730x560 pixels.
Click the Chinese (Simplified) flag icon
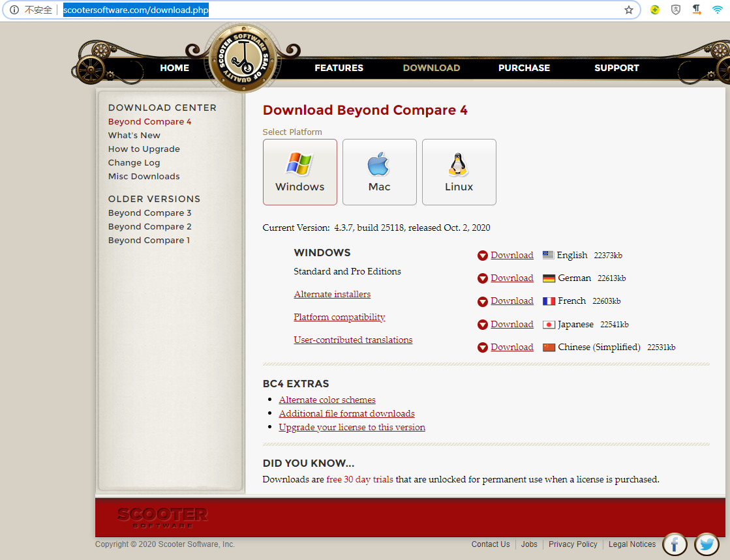(x=547, y=347)
